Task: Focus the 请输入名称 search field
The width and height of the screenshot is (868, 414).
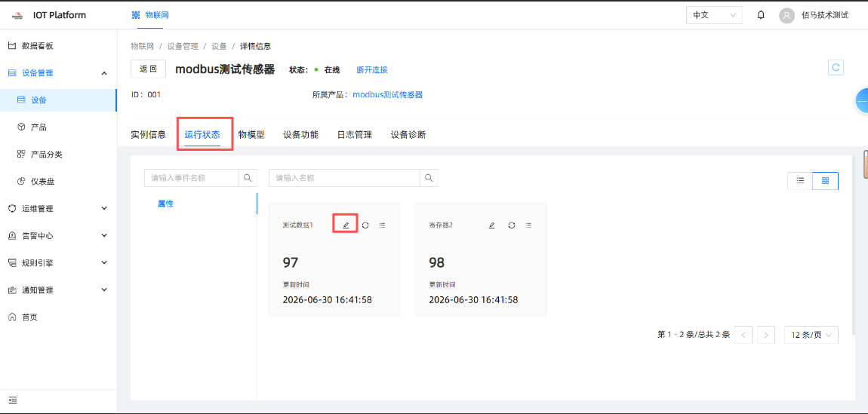Action: point(344,178)
